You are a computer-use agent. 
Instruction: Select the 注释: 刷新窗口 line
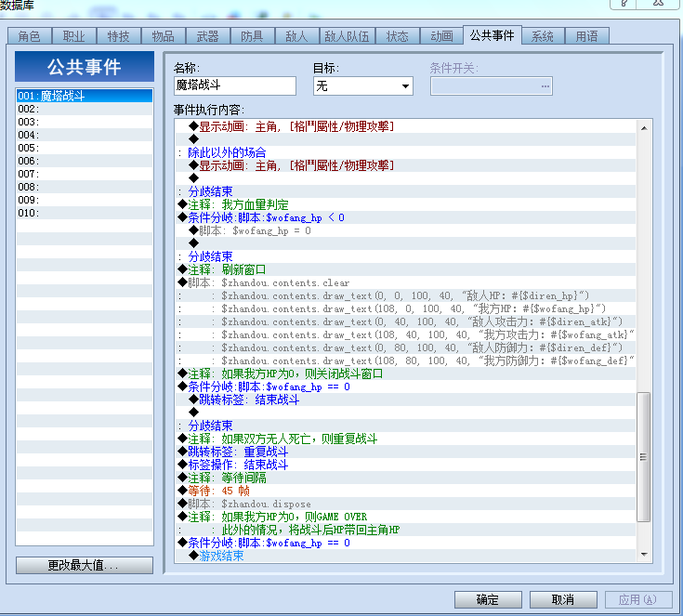405,269
